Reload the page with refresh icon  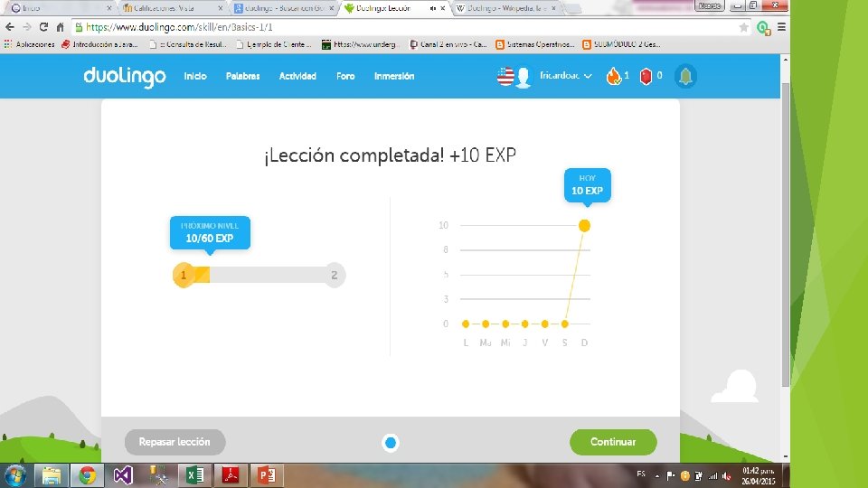click(x=43, y=27)
